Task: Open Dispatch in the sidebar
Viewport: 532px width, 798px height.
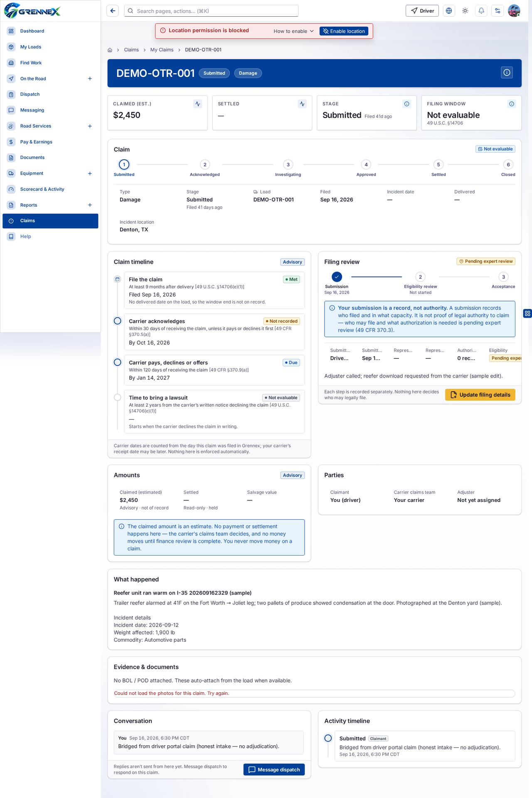Action: click(x=50, y=94)
